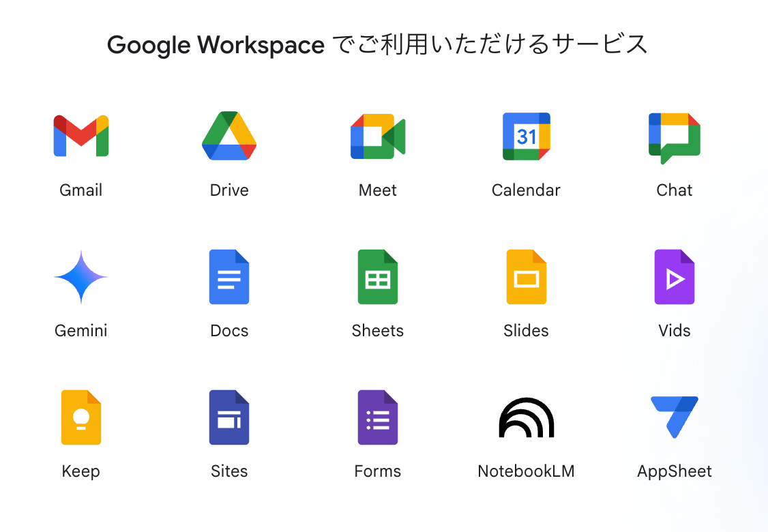
Task: Click the Google Workspace heading text
Action: 377,44
